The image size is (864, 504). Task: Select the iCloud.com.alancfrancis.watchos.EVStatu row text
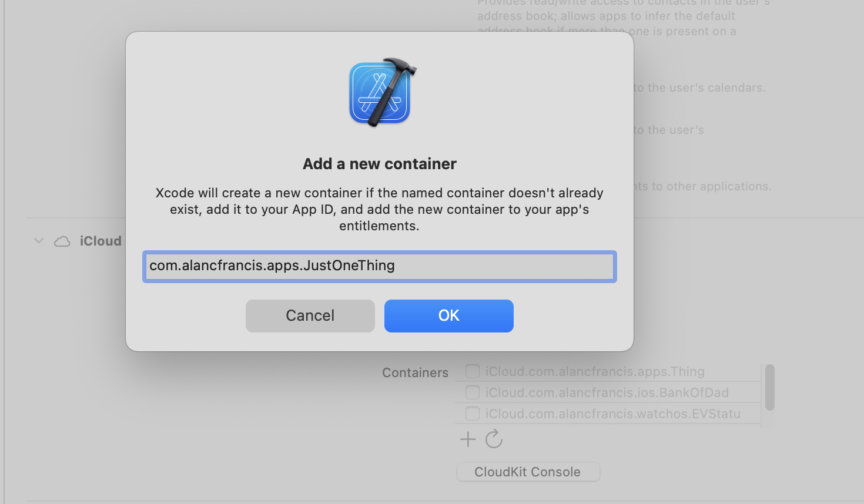(613, 414)
